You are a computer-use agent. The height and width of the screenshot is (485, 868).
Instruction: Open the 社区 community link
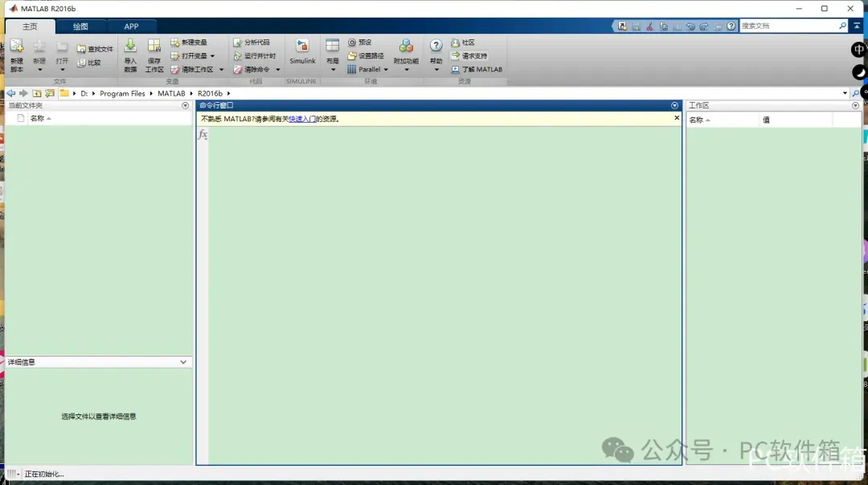463,42
